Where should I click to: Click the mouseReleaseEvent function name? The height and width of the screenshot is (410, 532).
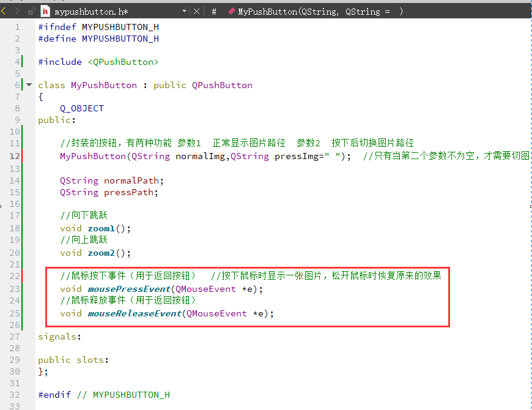coord(135,313)
